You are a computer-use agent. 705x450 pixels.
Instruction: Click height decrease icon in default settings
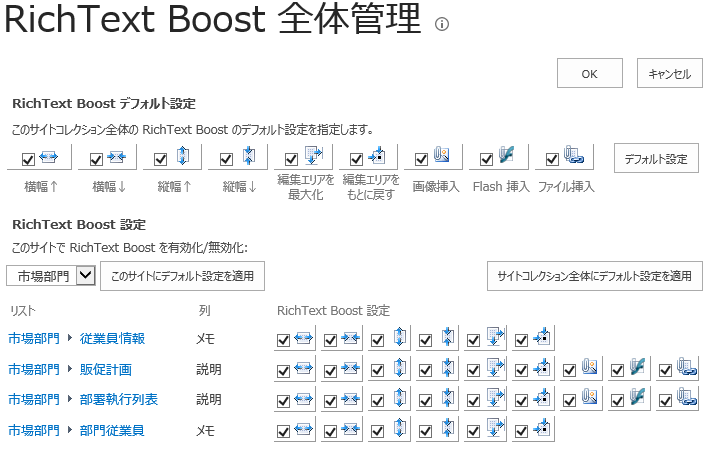(x=249, y=156)
